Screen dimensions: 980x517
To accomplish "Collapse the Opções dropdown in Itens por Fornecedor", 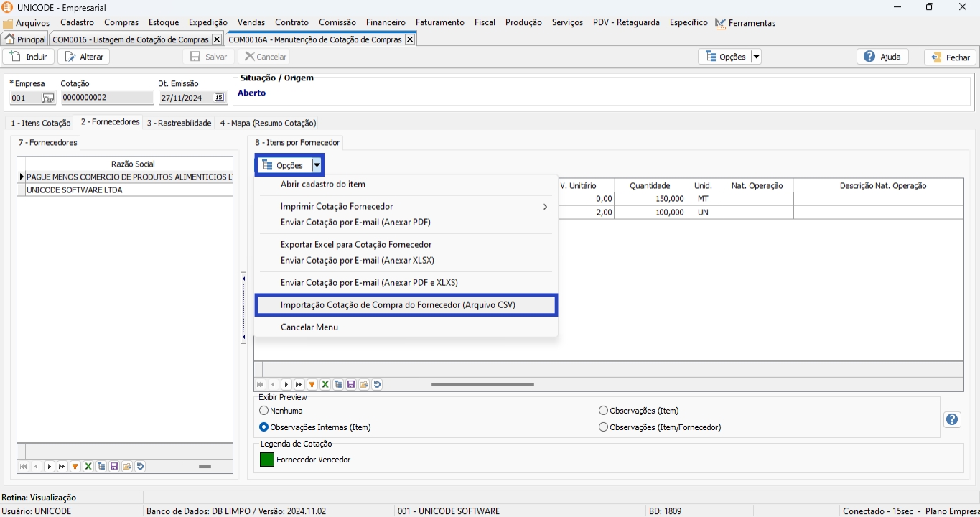I will [x=317, y=165].
